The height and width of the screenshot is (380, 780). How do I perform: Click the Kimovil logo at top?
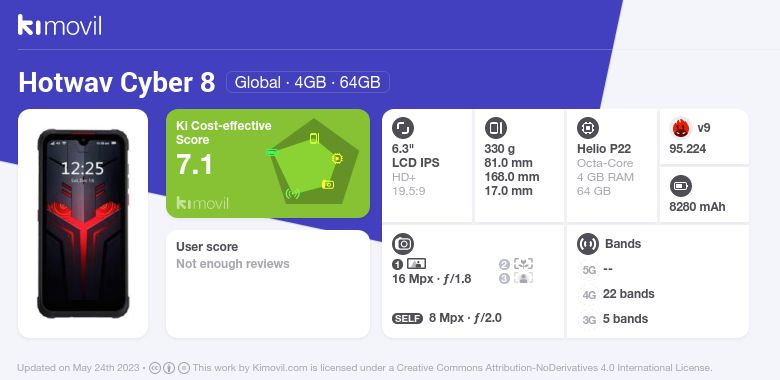click(59, 25)
